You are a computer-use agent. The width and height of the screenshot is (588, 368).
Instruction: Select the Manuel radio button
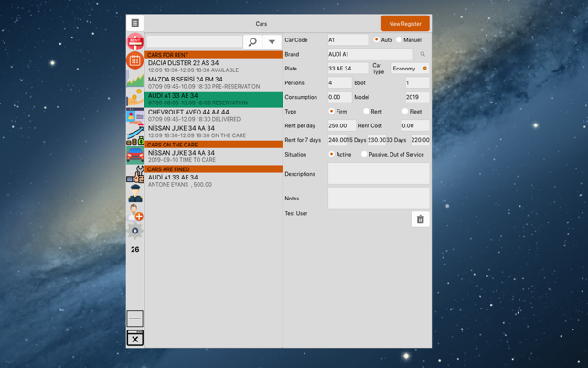(x=399, y=39)
